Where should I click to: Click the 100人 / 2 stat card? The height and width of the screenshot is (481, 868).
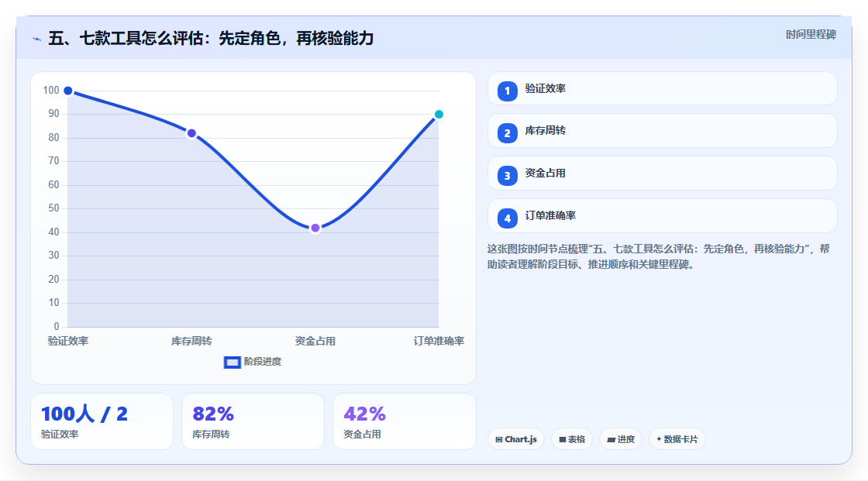tap(102, 421)
